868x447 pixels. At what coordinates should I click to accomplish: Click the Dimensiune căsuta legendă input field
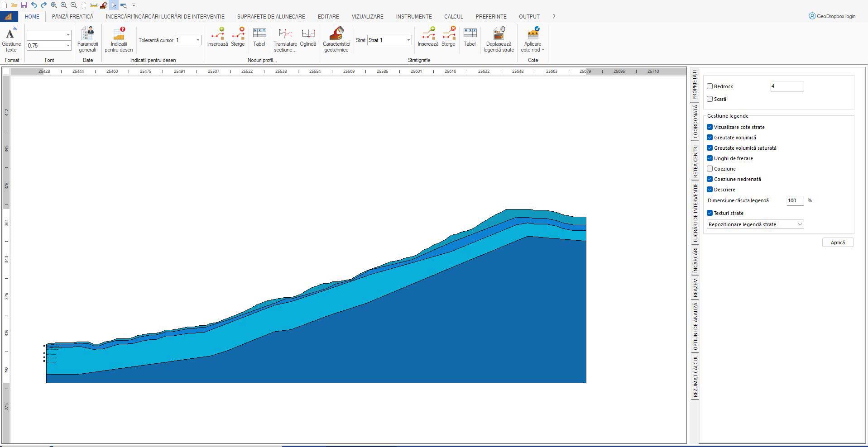(795, 200)
